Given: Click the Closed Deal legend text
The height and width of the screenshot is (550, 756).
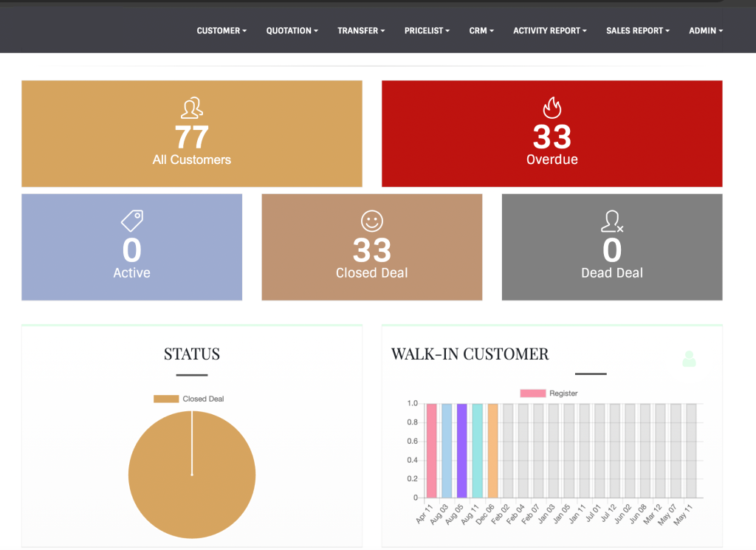Looking at the screenshot, I should click(204, 399).
